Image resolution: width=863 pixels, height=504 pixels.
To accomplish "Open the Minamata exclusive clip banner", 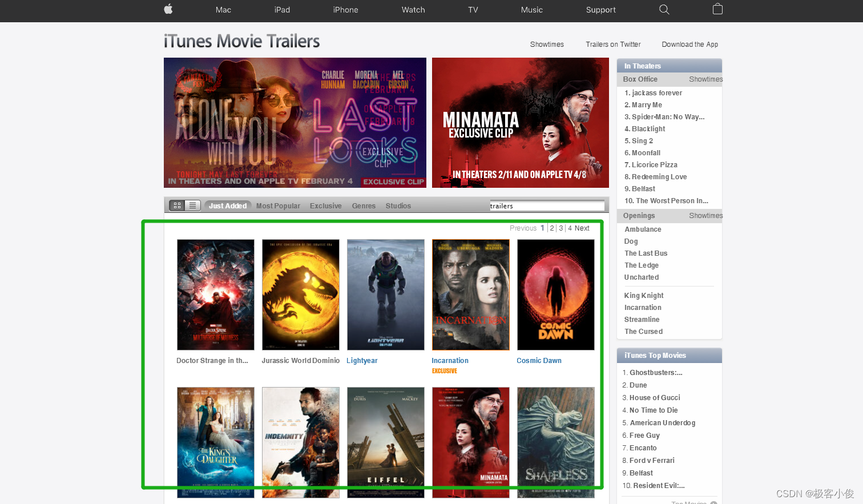I will [521, 123].
